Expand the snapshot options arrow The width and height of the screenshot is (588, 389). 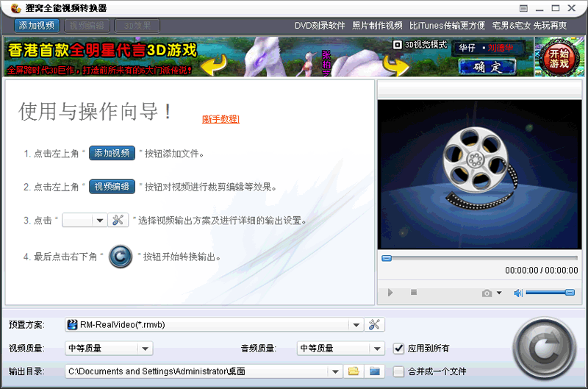coord(499,293)
